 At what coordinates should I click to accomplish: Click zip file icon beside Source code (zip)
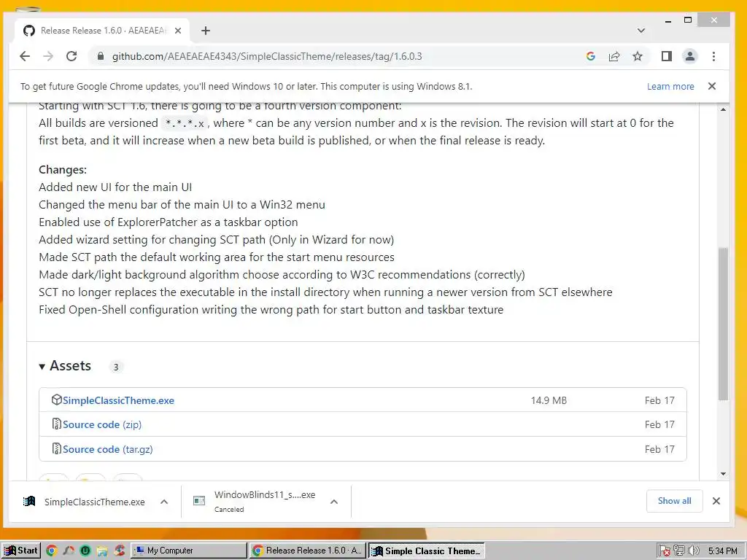pos(56,424)
